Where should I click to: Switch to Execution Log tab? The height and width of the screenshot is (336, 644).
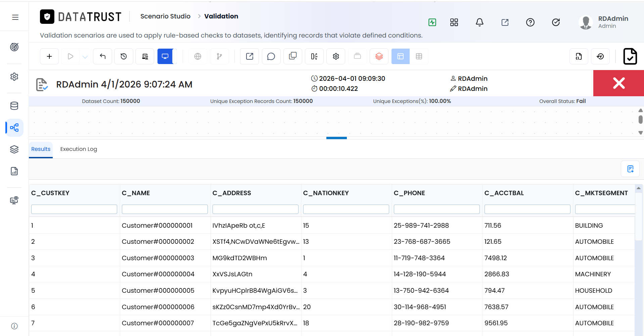pos(79,149)
